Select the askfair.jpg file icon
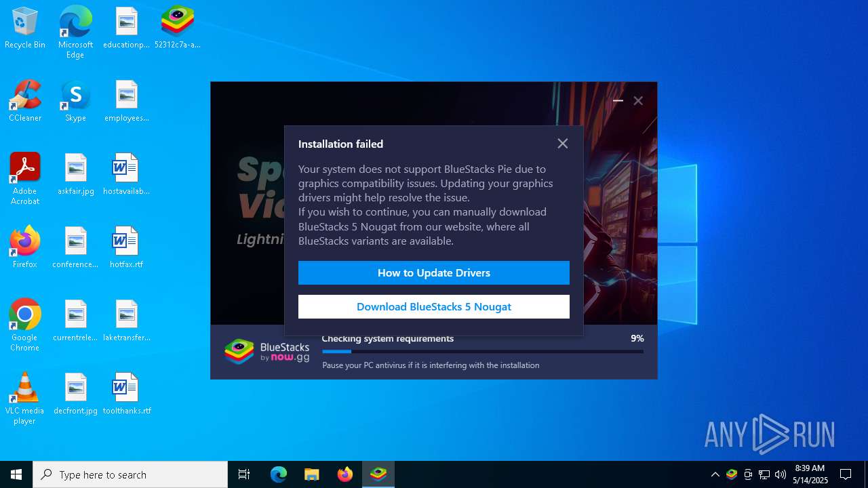868x488 pixels. pos(75,174)
